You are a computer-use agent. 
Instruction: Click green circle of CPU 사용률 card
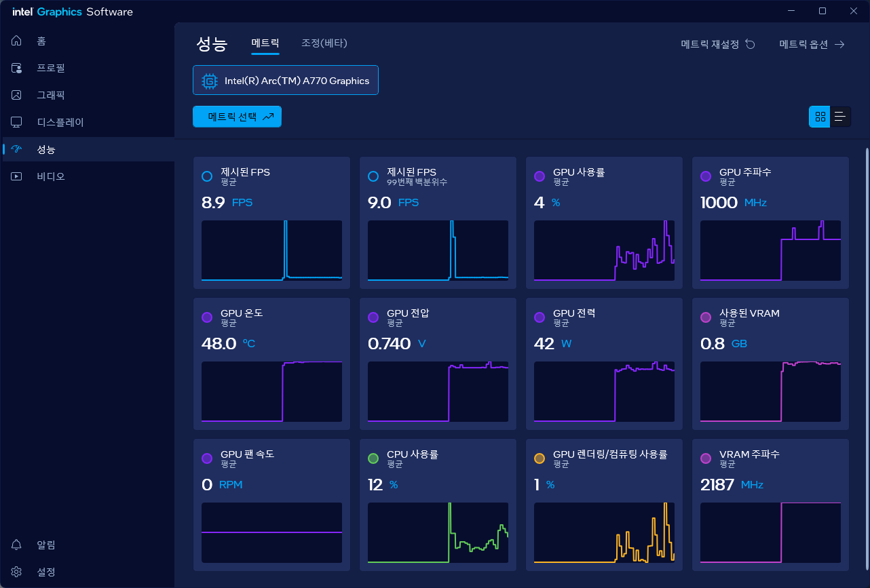coord(373,458)
